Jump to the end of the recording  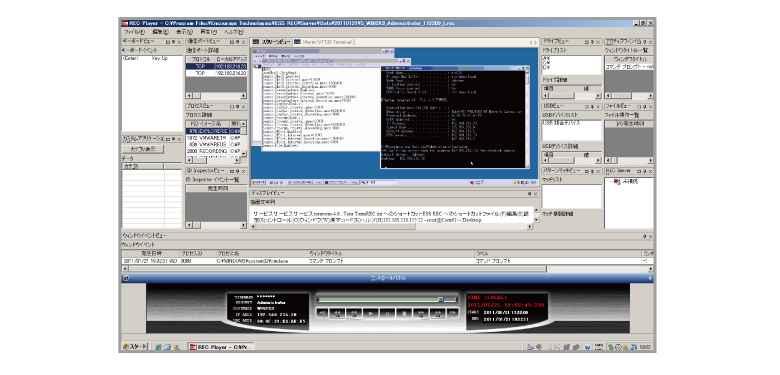click(x=452, y=313)
